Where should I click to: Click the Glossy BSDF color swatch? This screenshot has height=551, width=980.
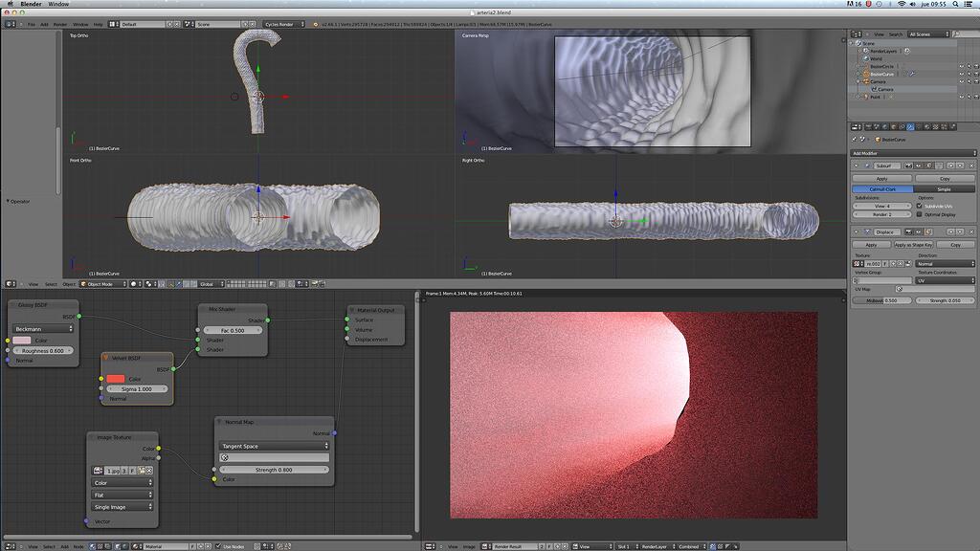[x=22, y=341]
